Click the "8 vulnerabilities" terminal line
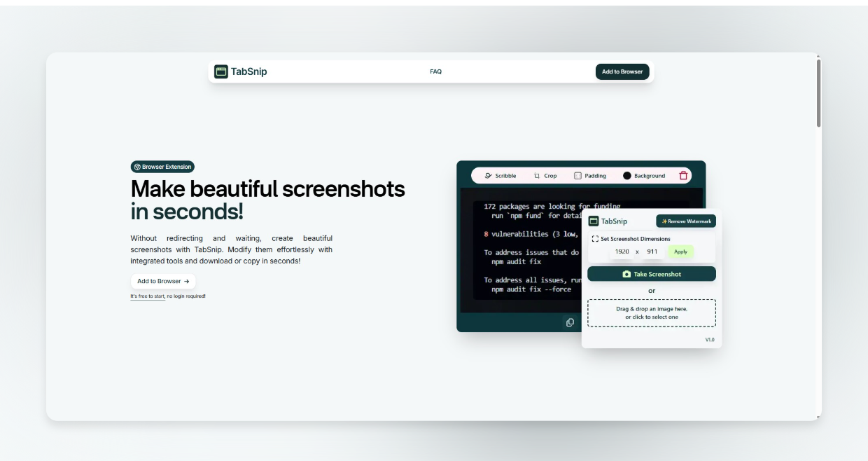The image size is (868, 461). click(x=531, y=234)
